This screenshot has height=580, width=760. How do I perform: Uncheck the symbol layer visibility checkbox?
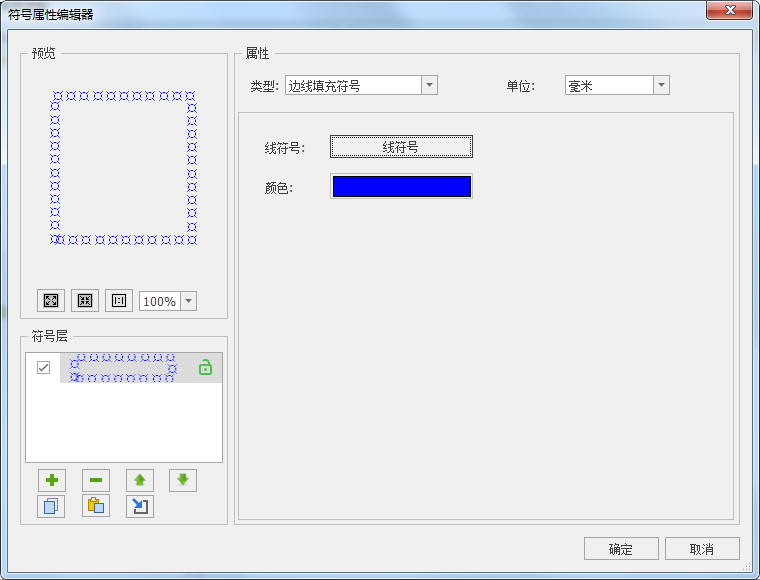tap(43, 368)
